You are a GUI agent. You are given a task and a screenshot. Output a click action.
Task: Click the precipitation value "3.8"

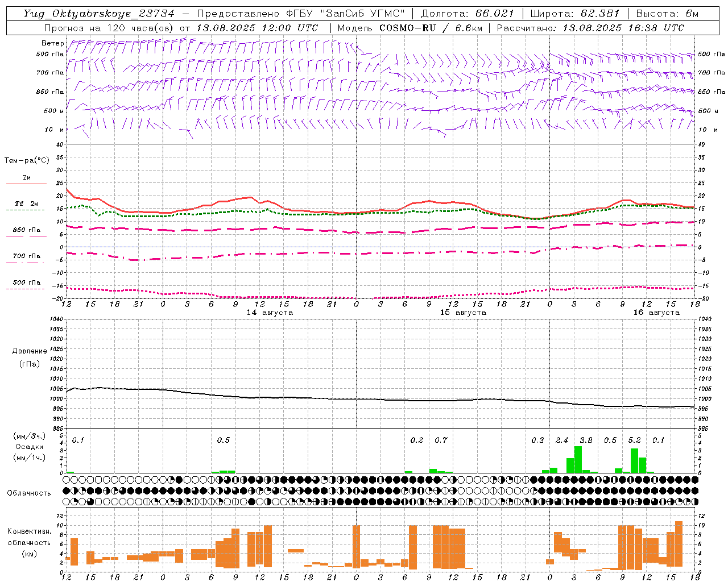click(586, 440)
